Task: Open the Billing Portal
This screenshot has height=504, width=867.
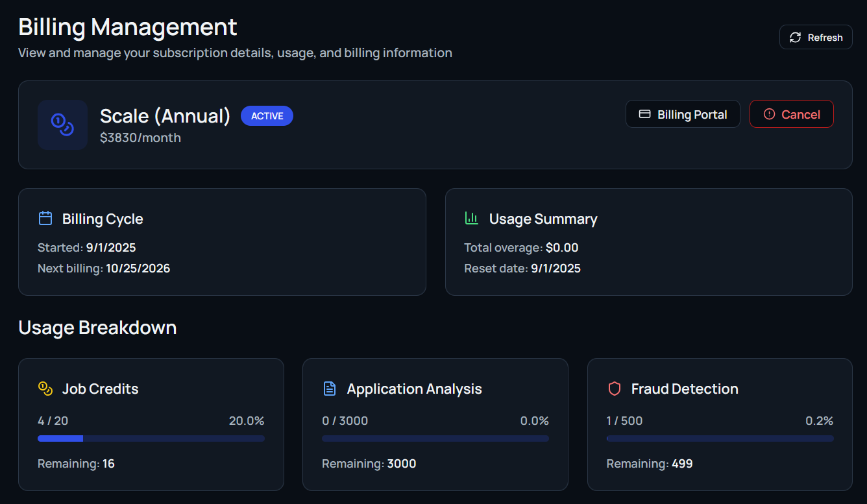Action: click(x=683, y=114)
